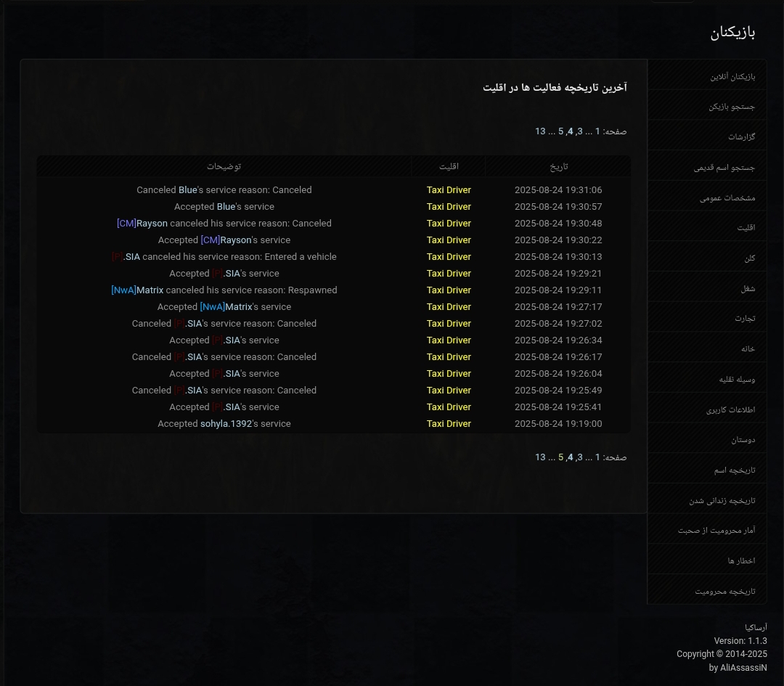Open [P].SIA in the 19:25:41 row
Viewport: 784px width, 686px height.
point(226,407)
